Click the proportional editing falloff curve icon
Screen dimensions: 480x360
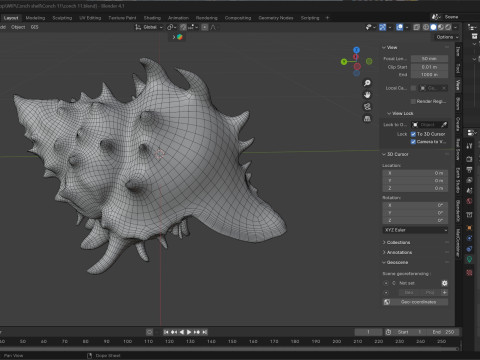click(x=213, y=27)
